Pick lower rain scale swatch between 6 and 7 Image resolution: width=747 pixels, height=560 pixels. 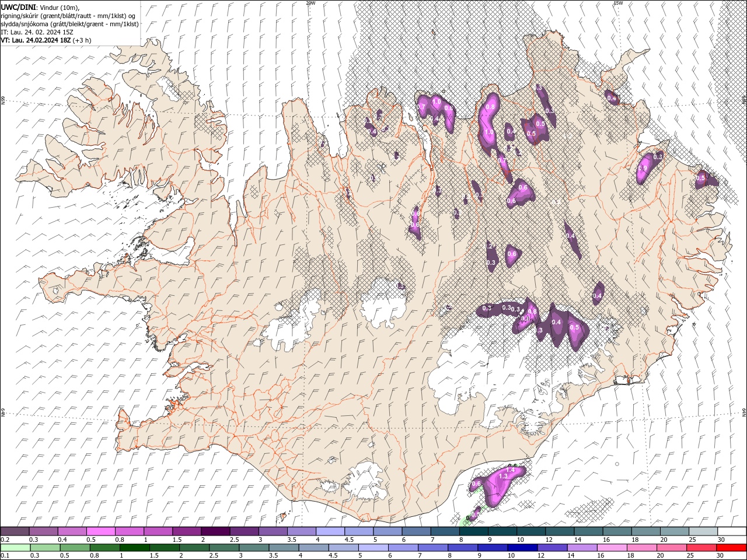[403, 548]
